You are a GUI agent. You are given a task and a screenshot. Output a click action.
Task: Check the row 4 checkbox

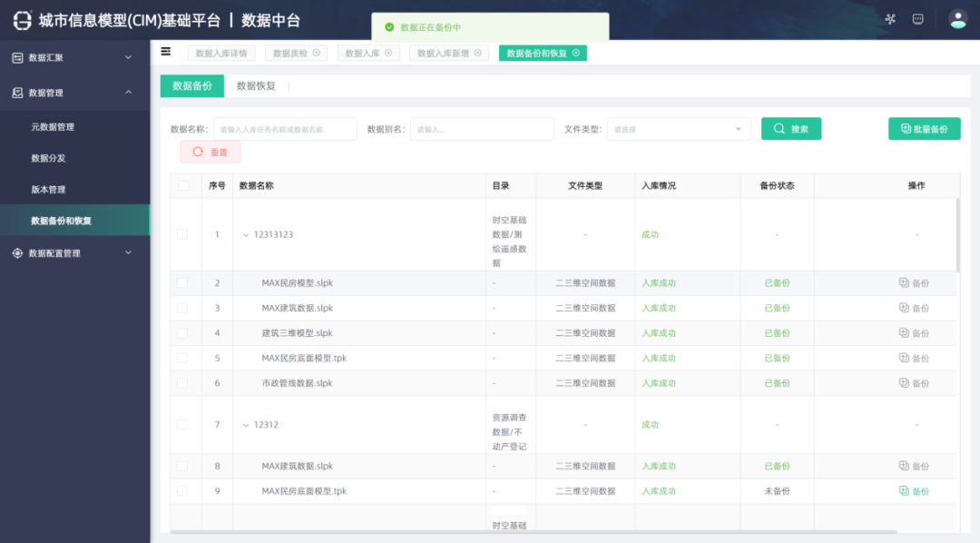tap(182, 333)
